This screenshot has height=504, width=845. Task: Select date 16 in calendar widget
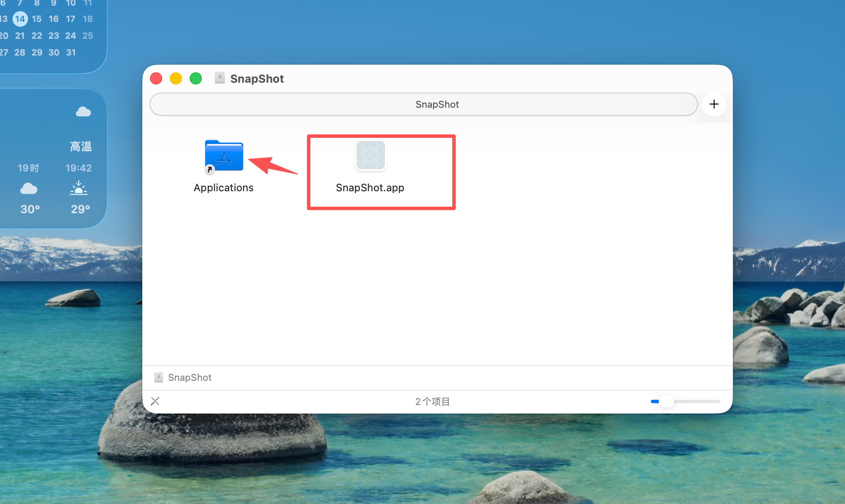click(x=53, y=19)
